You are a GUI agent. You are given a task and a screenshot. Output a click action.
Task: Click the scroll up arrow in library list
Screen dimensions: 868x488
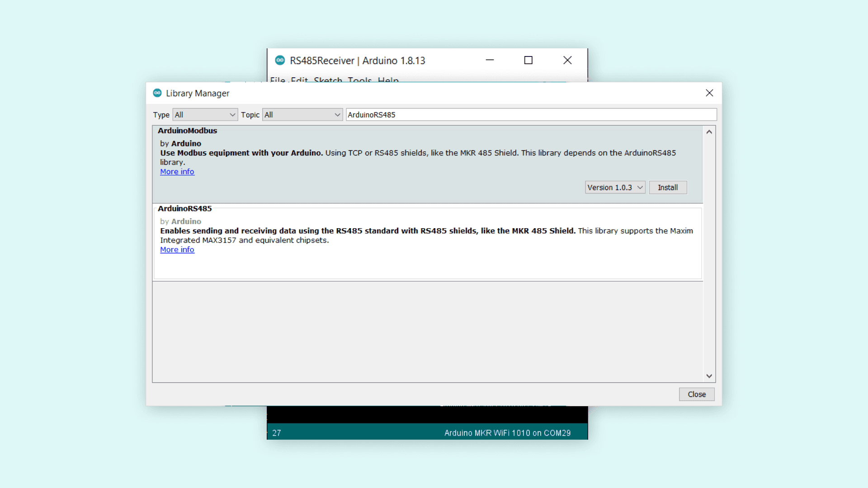tap(709, 132)
